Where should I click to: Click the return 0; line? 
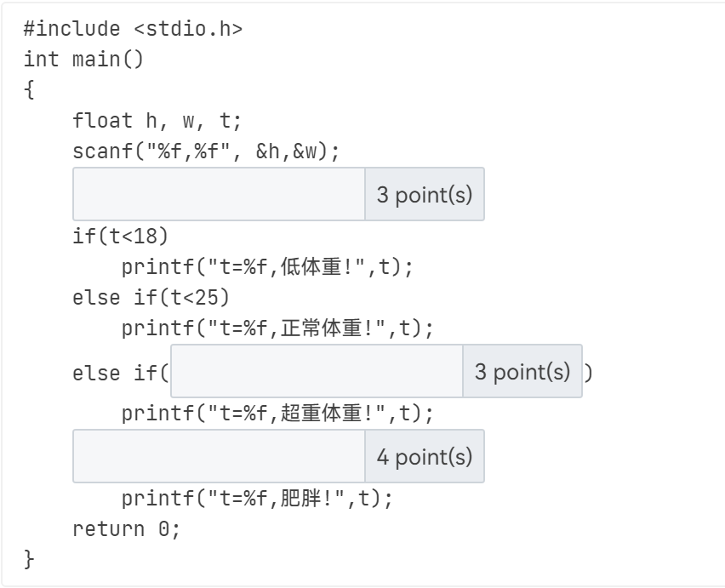pos(126,529)
